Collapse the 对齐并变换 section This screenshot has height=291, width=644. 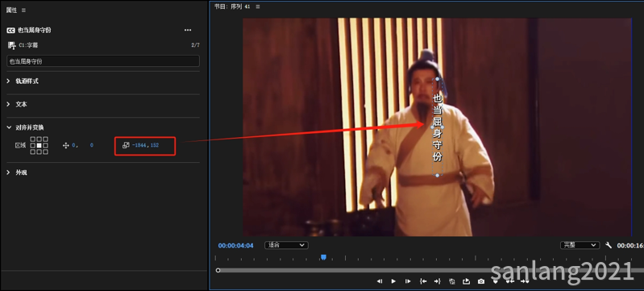pyautogui.click(x=9, y=127)
